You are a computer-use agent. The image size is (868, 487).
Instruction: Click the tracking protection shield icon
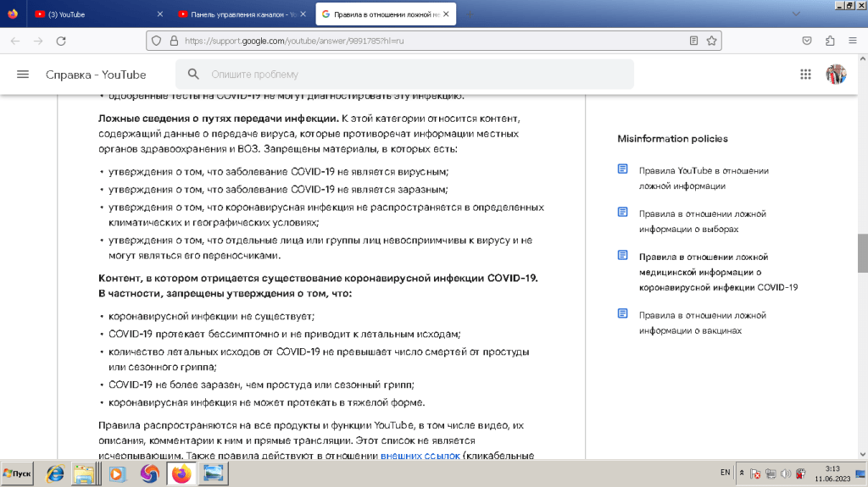[155, 41]
